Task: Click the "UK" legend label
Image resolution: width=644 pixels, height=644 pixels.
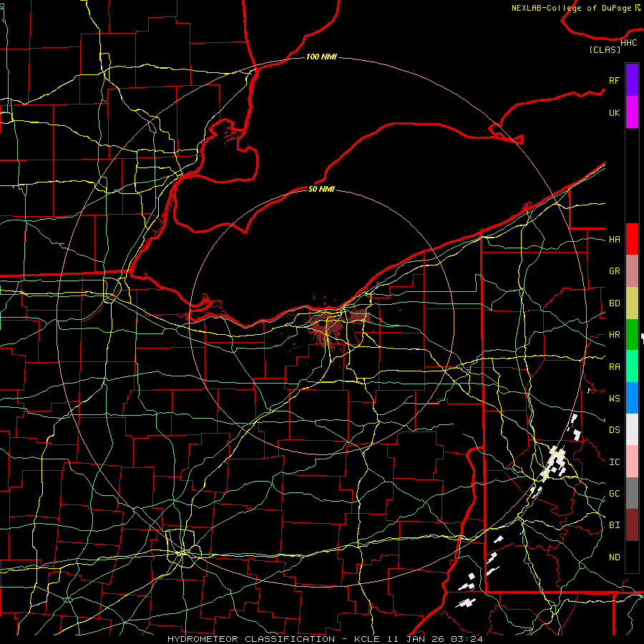Action: [615, 112]
